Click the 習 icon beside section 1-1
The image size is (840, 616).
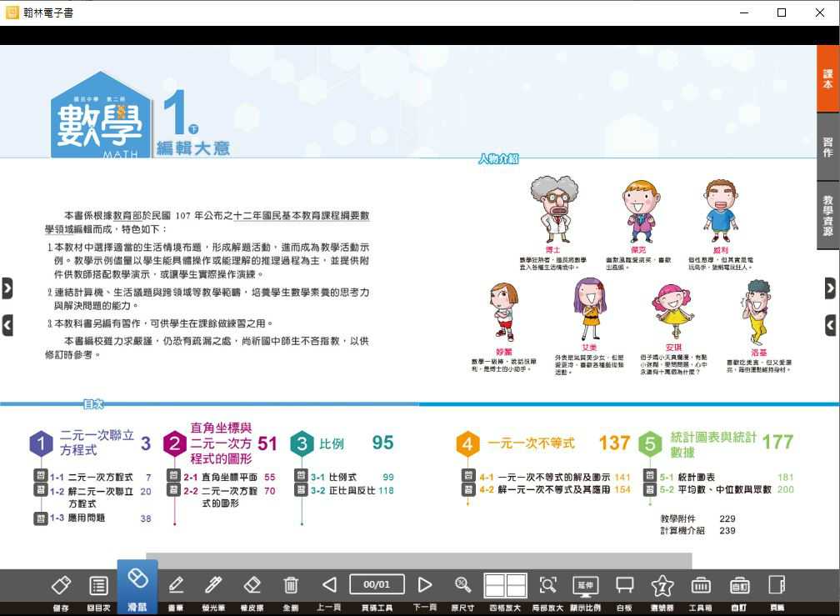[x=41, y=476]
